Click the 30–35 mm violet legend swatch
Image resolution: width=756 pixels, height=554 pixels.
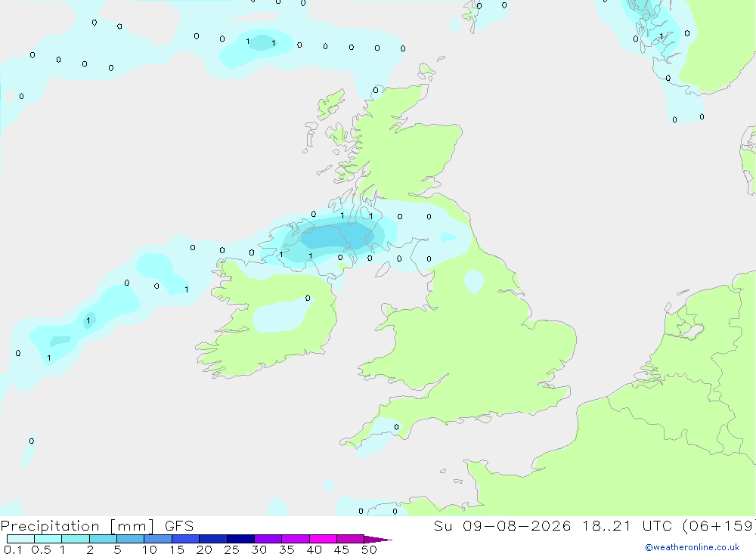click(x=268, y=539)
